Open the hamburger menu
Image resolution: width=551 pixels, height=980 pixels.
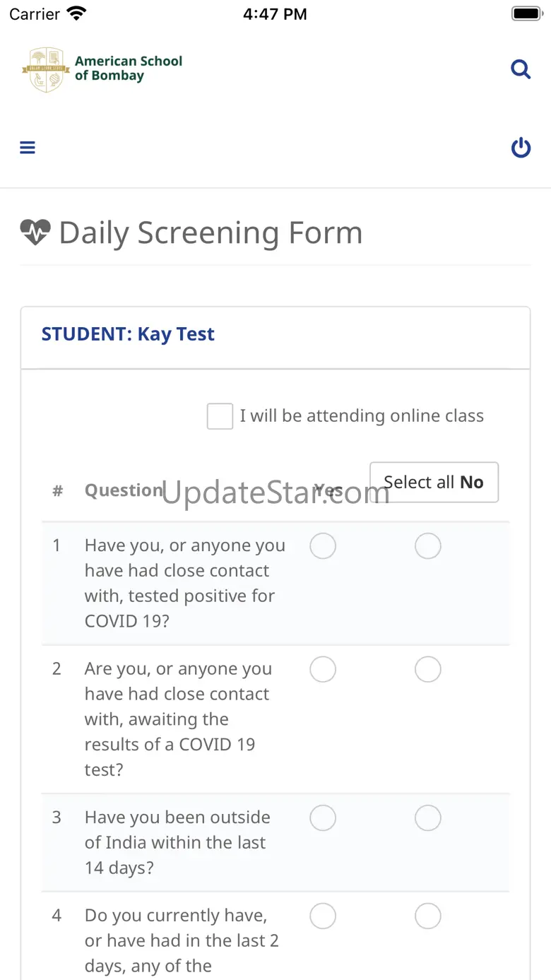(28, 148)
